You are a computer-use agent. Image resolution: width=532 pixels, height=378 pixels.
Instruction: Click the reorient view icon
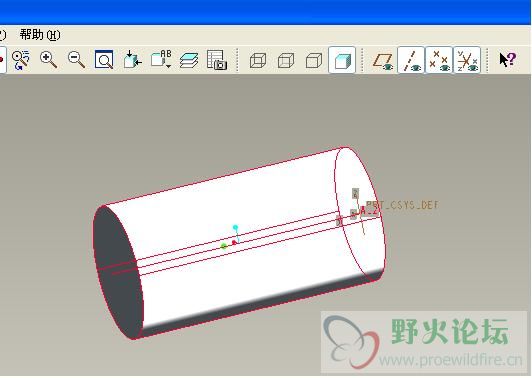[20, 60]
